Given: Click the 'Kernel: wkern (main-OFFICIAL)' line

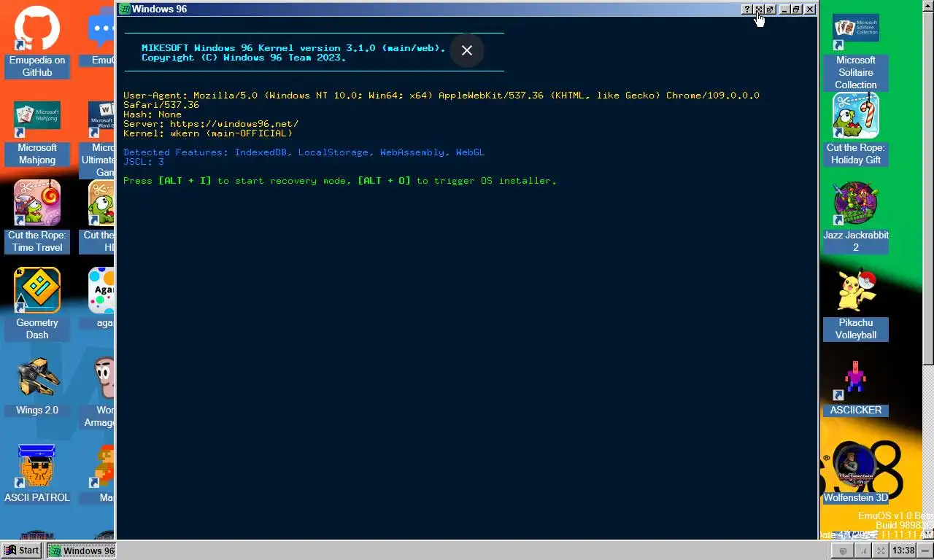Looking at the screenshot, I should pos(208,133).
